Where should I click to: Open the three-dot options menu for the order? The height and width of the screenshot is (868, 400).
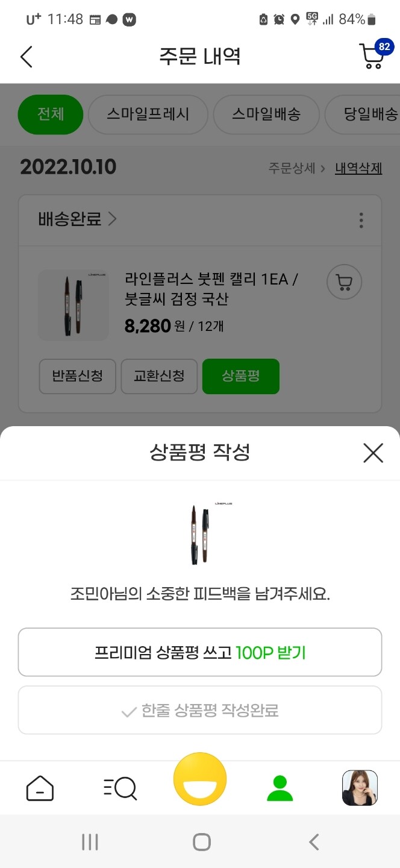tap(361, 220)
